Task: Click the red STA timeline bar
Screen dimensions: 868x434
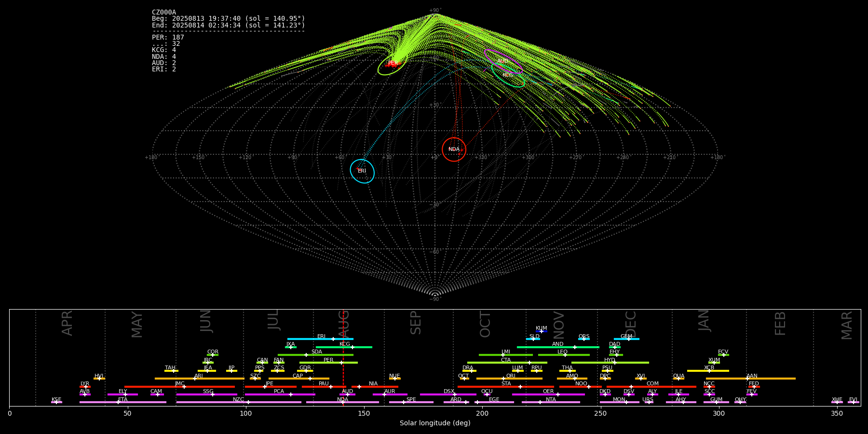Action: click(506, 386)
